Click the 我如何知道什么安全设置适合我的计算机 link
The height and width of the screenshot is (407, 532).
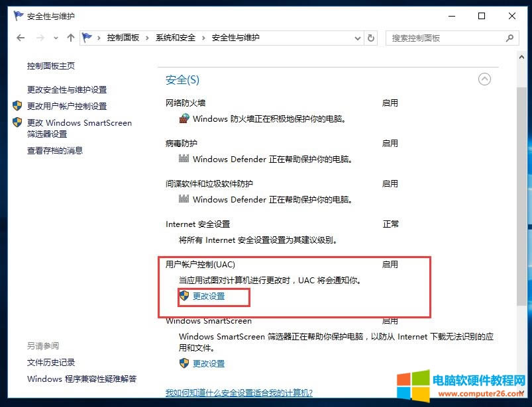coord(239,391)
